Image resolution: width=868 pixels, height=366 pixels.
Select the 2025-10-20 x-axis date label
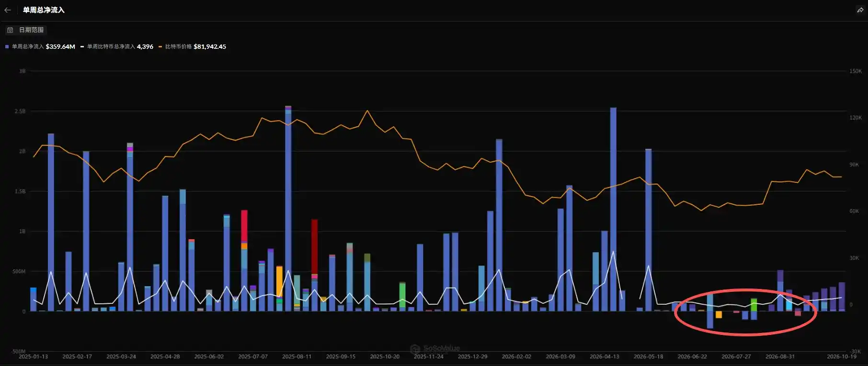385,357
